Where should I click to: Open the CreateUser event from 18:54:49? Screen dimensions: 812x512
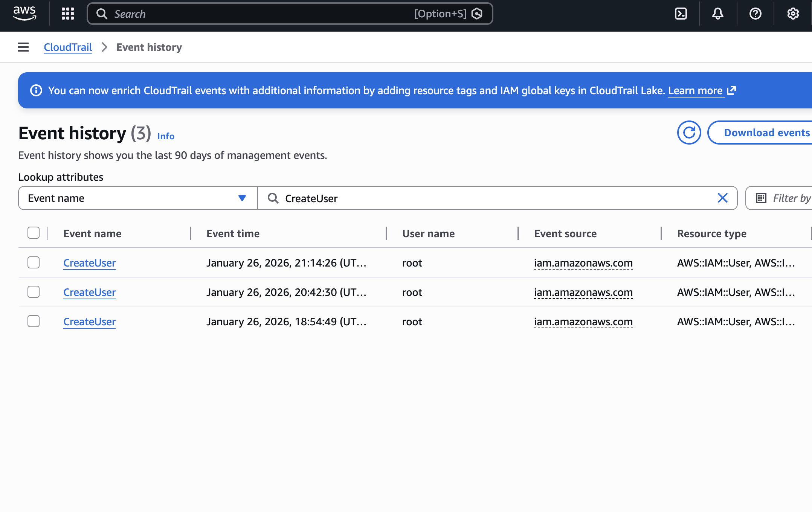[x=89, y=322]
